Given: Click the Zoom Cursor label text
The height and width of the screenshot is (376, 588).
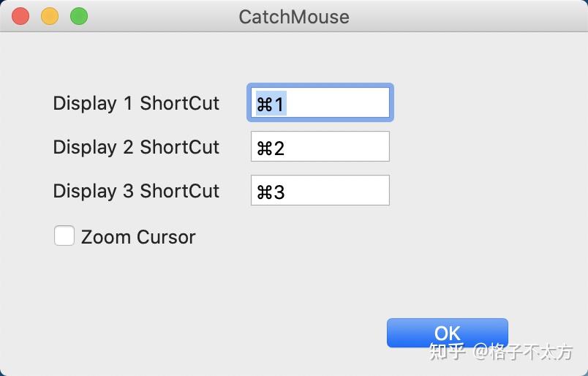Looking at the screenshot, I should pos(138,237).
